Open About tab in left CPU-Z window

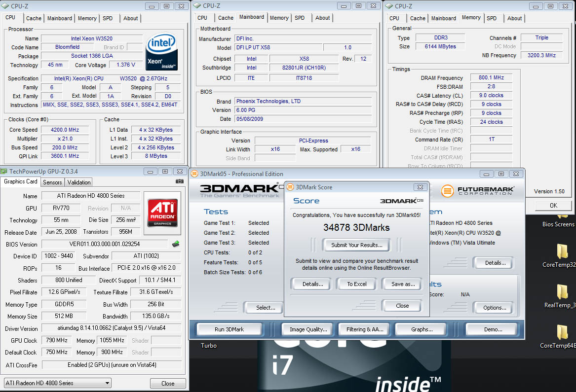(x=130, y=18)
